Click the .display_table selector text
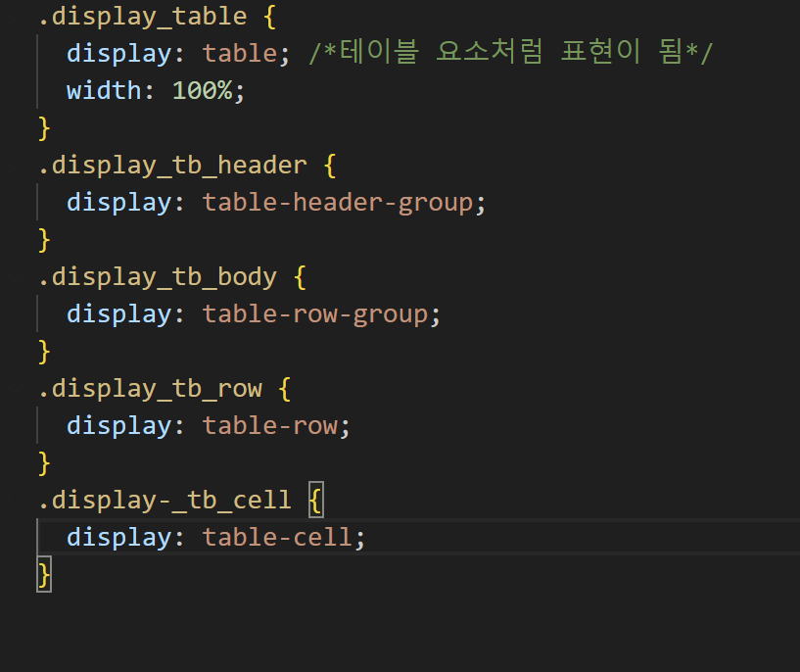The width and height of the screenshot is (800, 672). [x=143, y=17]
